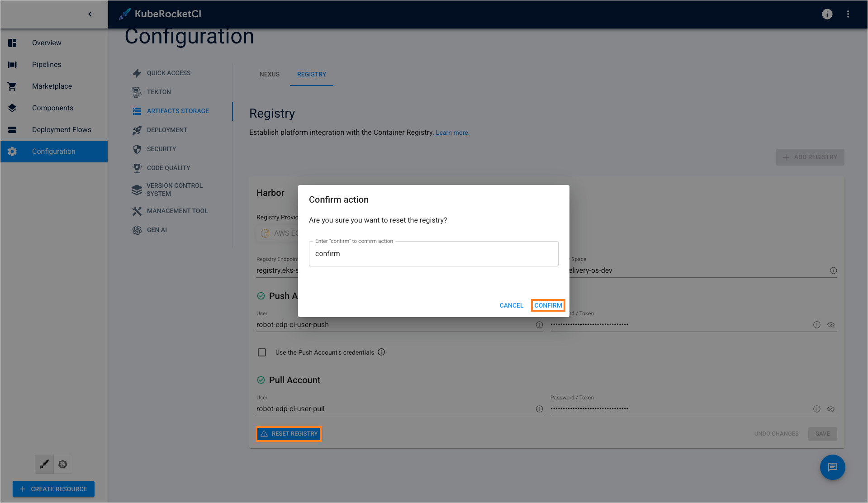
Task: Open the chat assistant bubble
Action: (x=832, y=467)
